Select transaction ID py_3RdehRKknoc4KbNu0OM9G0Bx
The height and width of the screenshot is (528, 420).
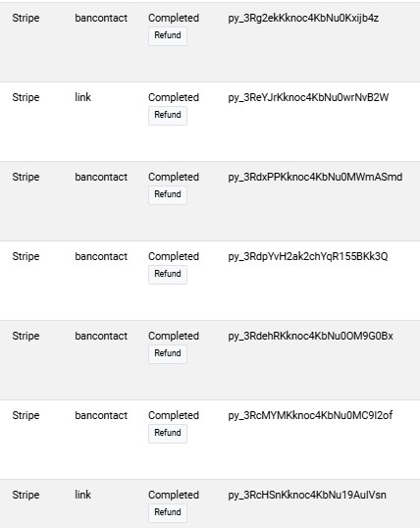click(x=310, y=336)
